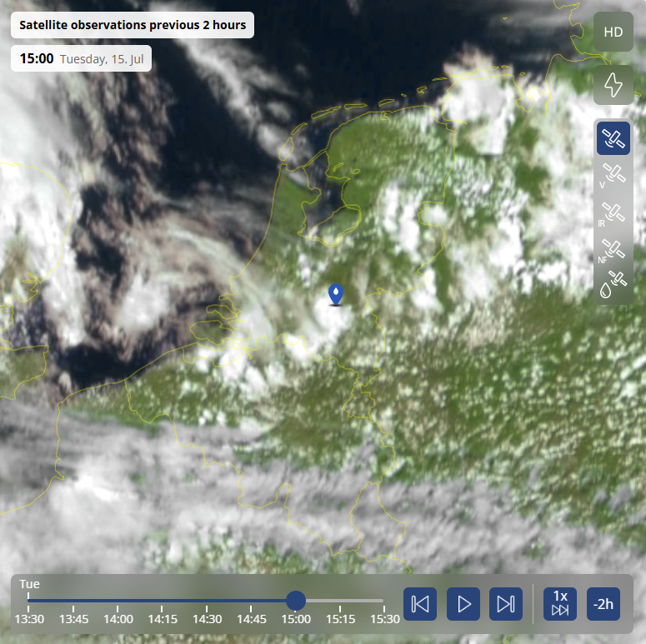Image resolution: width=646 pixels, height=644 pixels.
Task: Click the timeline slider handle at 15:00
Action: click(296, 601)
